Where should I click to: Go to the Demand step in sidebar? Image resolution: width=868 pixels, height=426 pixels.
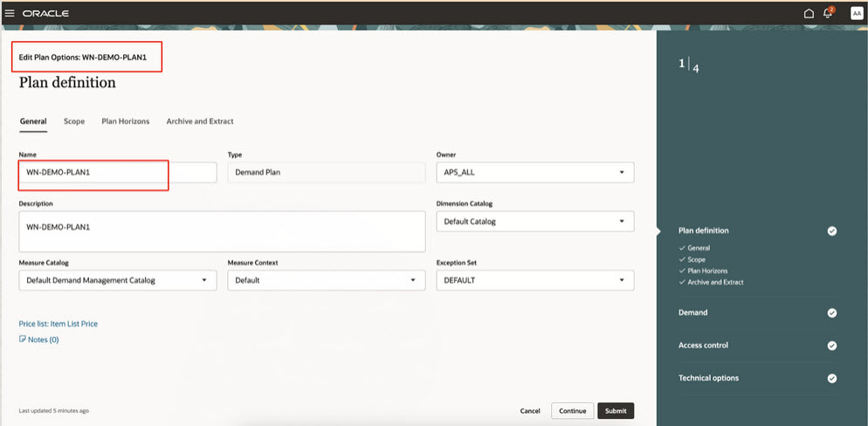click(693, 313)
